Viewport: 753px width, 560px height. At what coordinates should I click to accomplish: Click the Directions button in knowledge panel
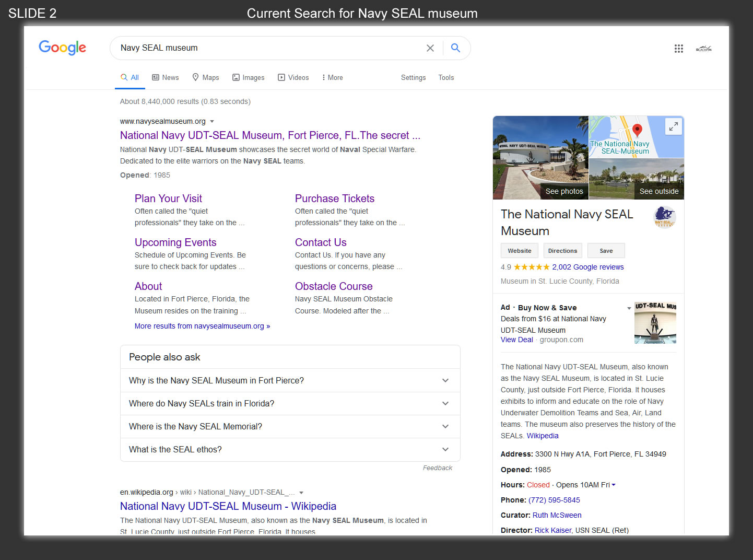(x=562, y=251)
